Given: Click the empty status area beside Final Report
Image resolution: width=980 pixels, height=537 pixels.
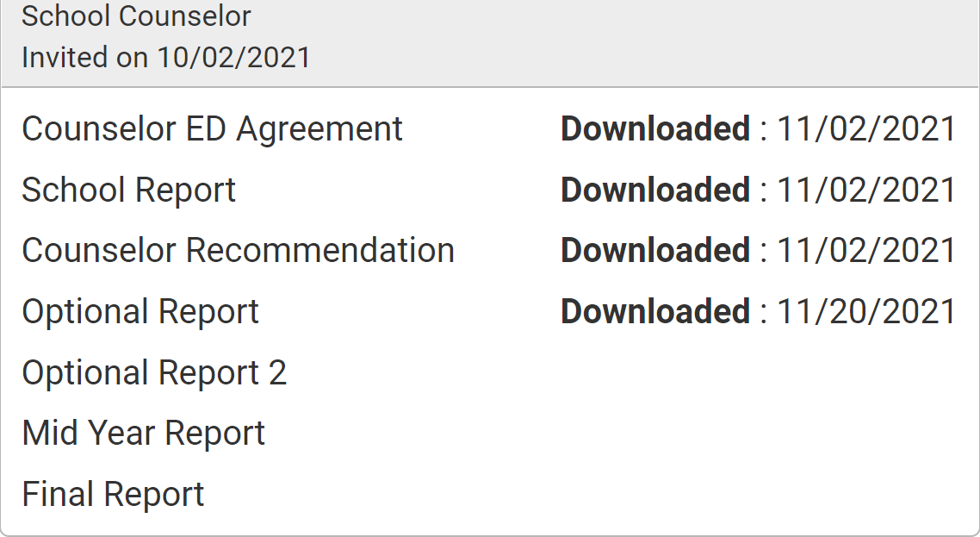Looking at the screenshot, I should 758,494.
